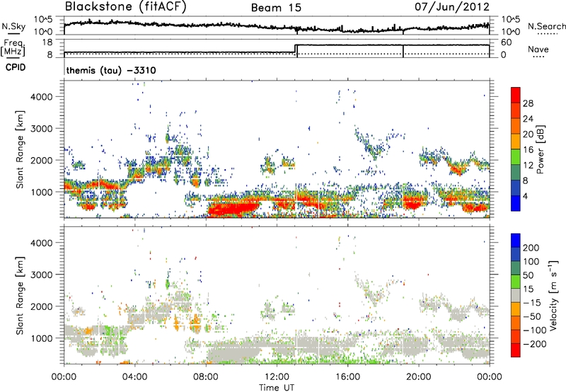Click the '-50' tick on the velocity scale
This screenshot has width=566, height=392.
[x=532, y=316]
